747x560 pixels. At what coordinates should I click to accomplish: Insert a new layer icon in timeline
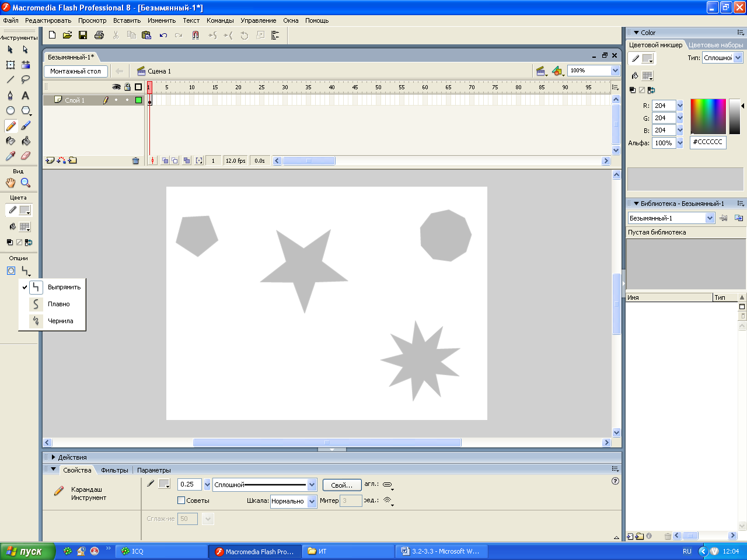pos(50,160)
